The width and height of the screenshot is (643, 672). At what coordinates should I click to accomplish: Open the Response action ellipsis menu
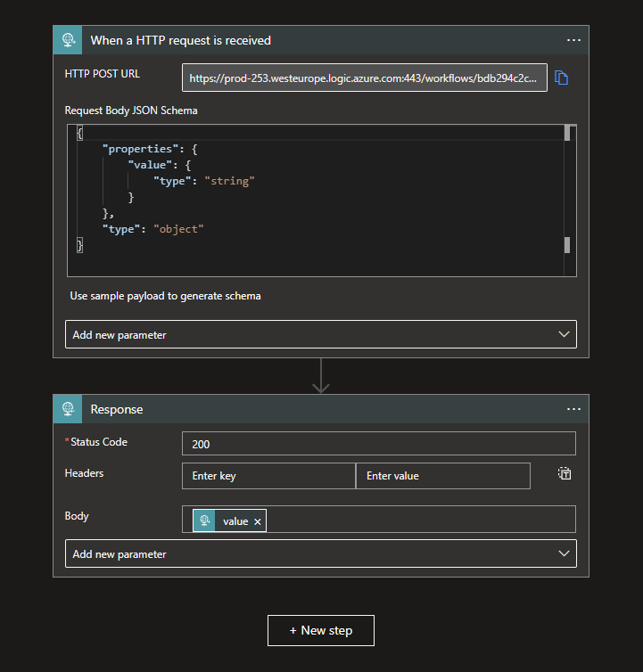(573, 409)
